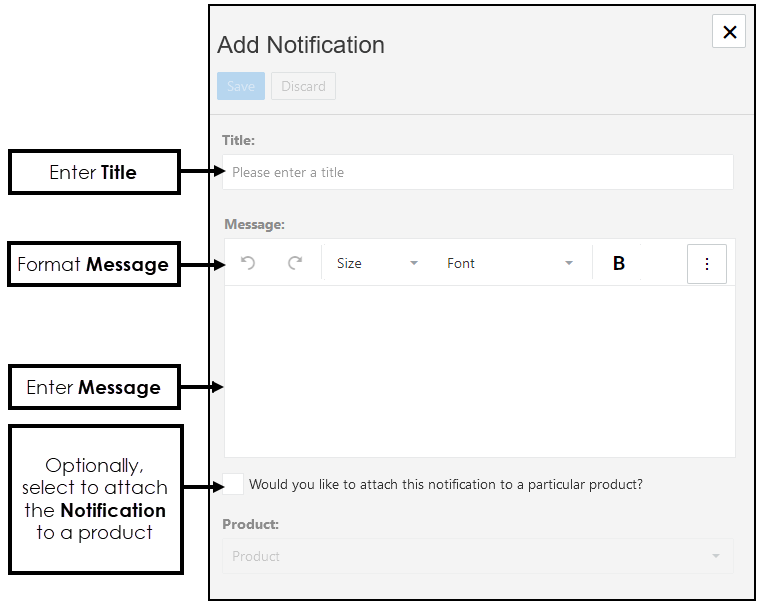
Task: Click the 'Product:' field label
Action: point(250,524)
